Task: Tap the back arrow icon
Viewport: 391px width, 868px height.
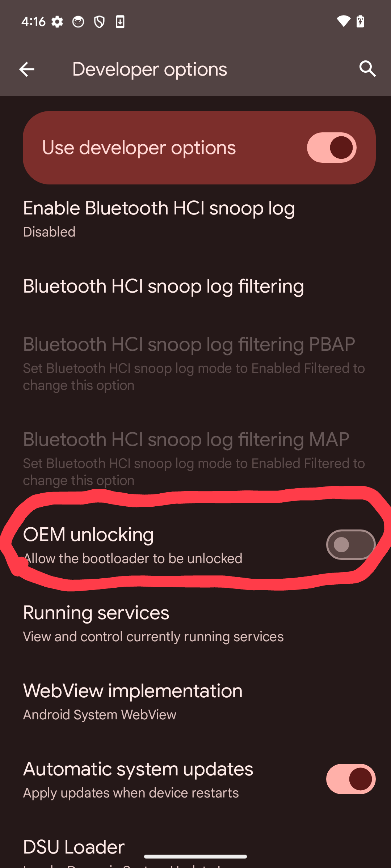Action: point(27,69)
